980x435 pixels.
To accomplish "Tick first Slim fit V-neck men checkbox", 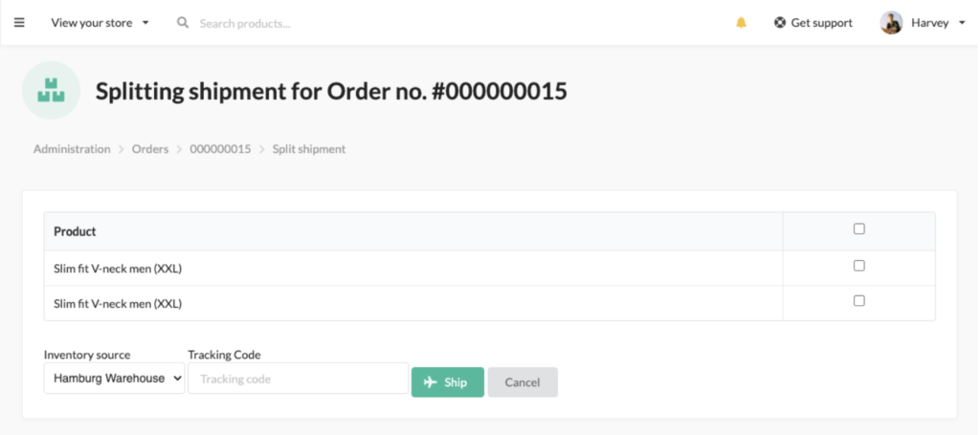I will pos(859,266).
